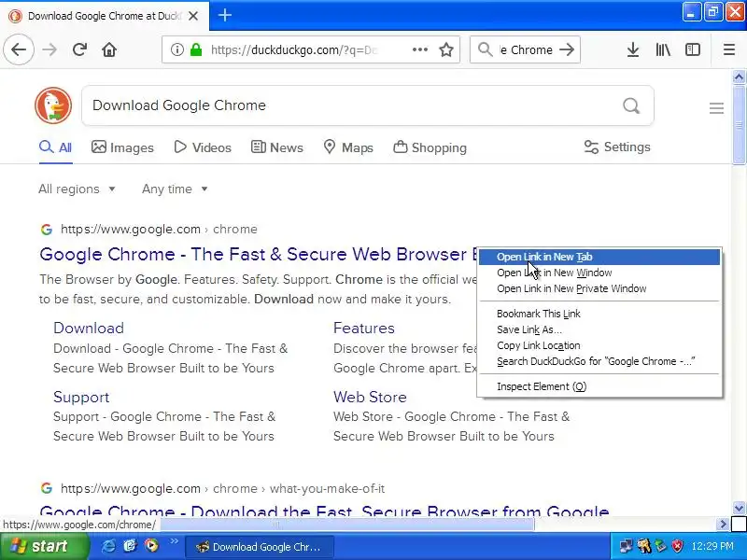Viewport: 747px width, 560px height.
Task: Select Copy Link Location menu entry
Action: (599, 345)
